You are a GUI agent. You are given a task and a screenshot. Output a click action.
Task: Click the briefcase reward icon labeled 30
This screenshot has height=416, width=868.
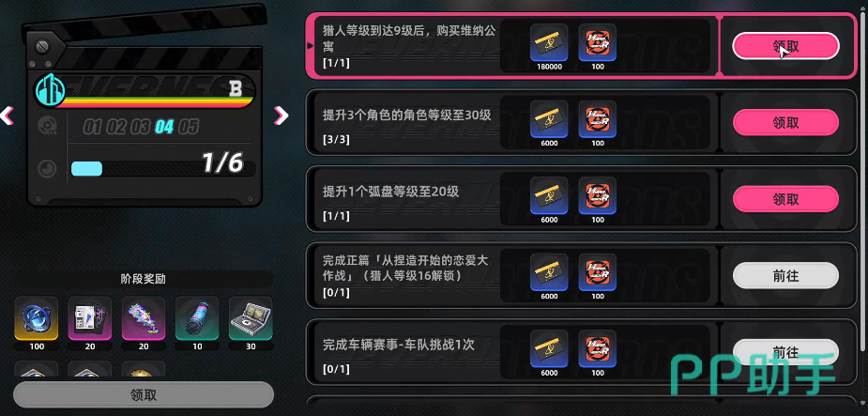[x=251, y=318]
